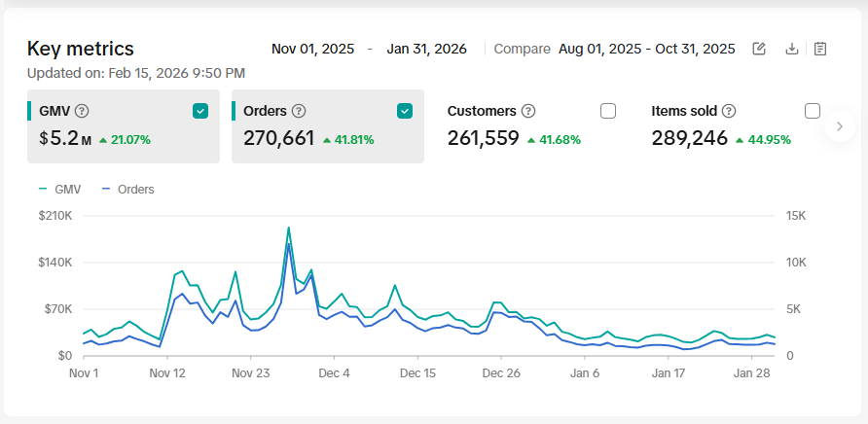868x424 pixels.
Task: Enable the Customers metric checkbox
Action: click(608, 111)
